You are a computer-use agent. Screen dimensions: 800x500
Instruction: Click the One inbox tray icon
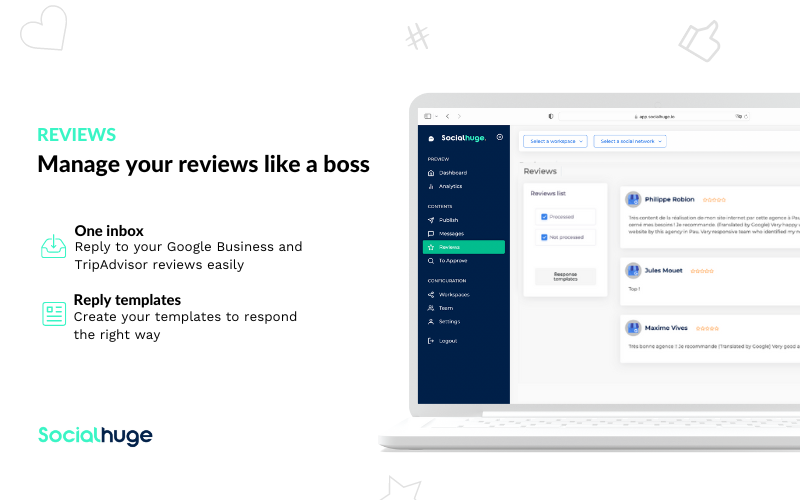pyautogui.click(x=54, y=246)
